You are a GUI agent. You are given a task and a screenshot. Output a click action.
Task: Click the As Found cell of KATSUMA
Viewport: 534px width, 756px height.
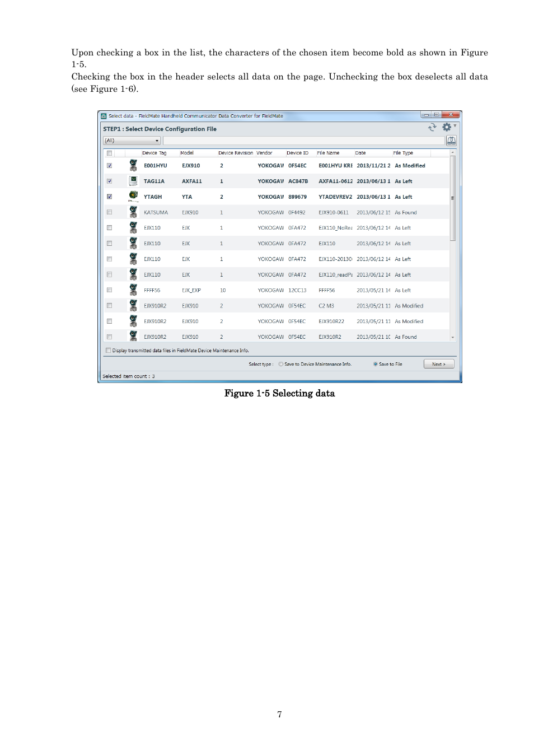[406, 213]
